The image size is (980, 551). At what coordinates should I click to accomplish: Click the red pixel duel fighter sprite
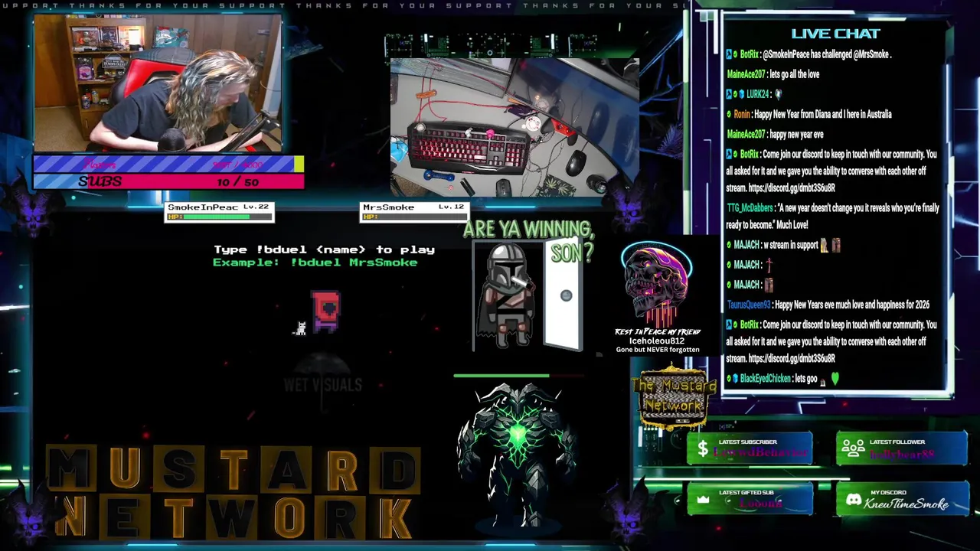point(326,311)
